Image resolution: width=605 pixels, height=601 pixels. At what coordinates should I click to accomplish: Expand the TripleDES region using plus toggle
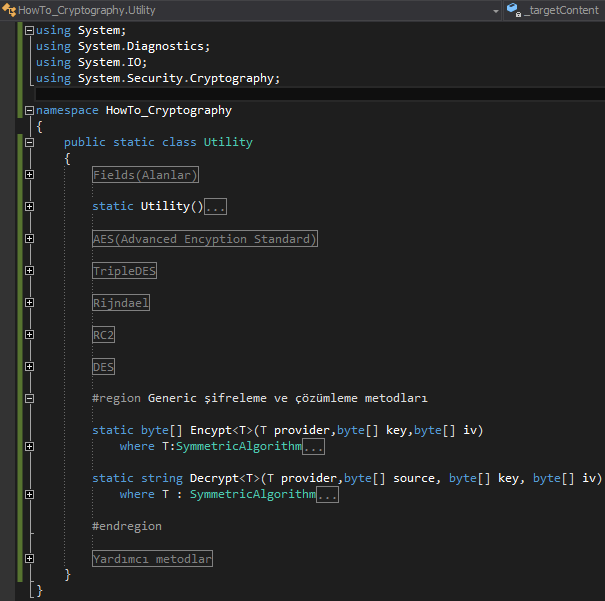(29, 270)
